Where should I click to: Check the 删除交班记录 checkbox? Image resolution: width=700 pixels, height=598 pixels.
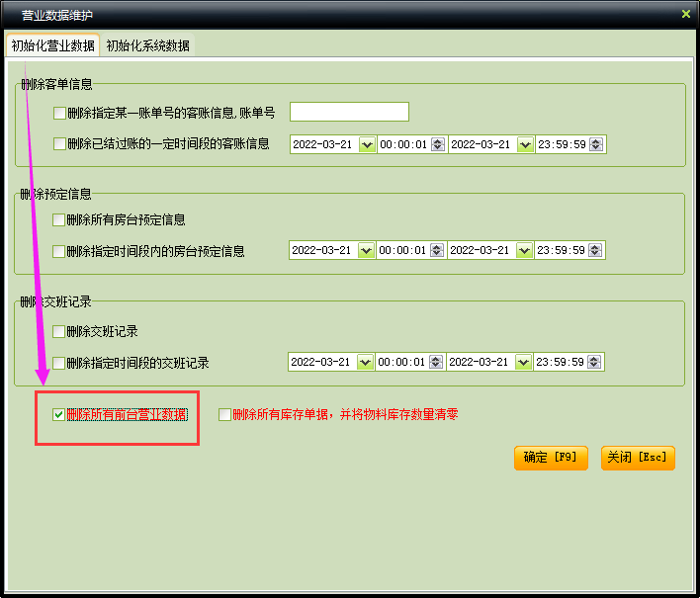click(59, 332)
